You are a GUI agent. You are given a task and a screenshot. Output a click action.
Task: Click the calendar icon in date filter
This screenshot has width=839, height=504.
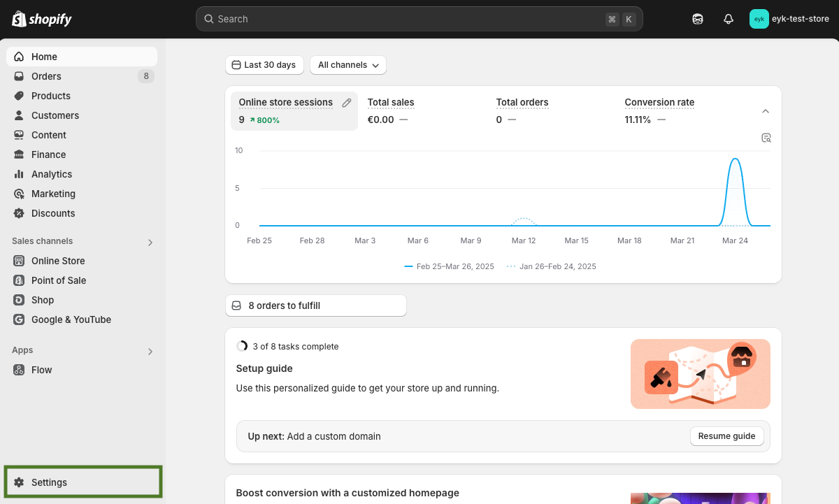[x=236, y=65]
